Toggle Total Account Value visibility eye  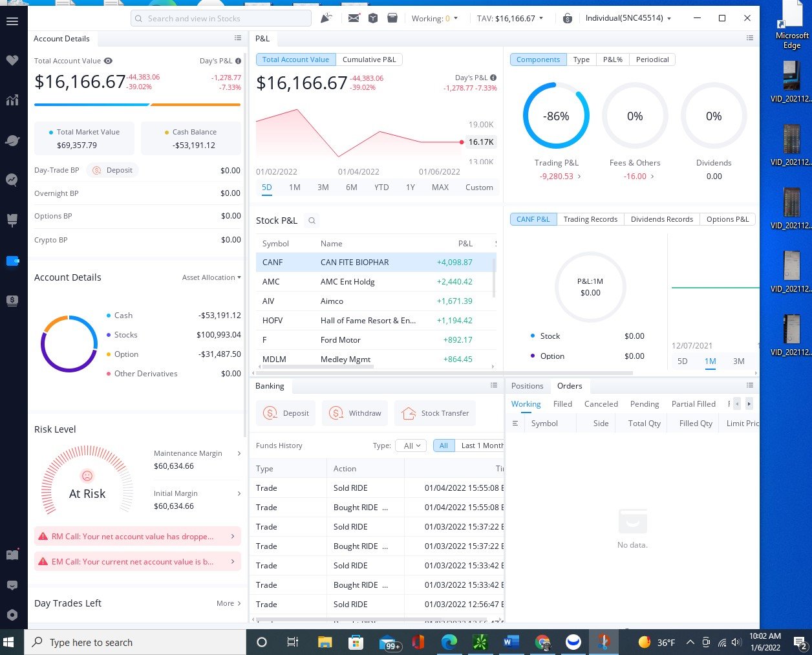[x=109, y=61]
